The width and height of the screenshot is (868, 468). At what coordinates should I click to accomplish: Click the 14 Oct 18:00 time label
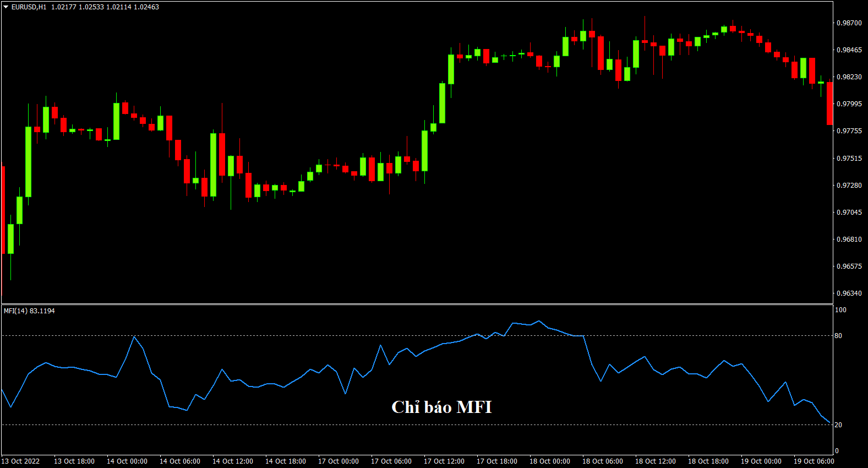click(x=286, y=461)
